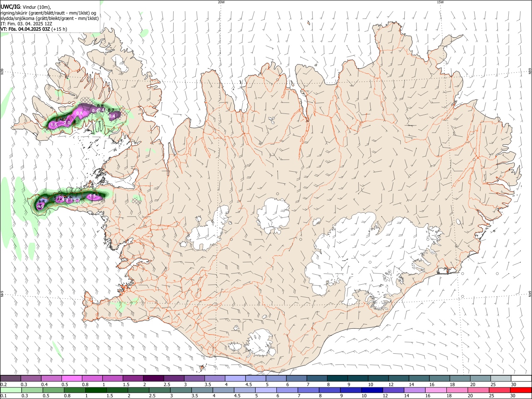Pick the light green 0.3 swatch in lower legend row
The image size is (532, 399).
coord(32,390)
